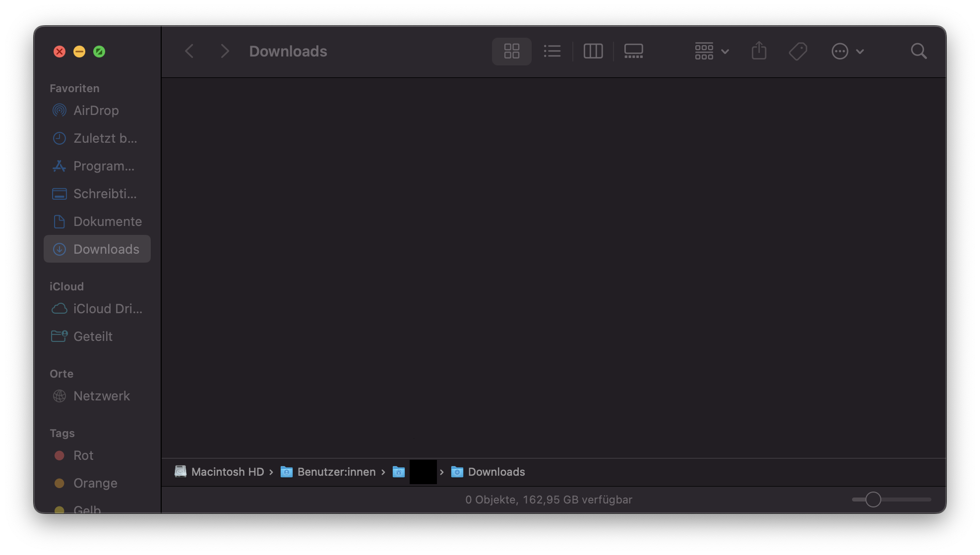The image size is (980, 555).
Task: Open AirDrop in sidebar
Action: [96, 111]
